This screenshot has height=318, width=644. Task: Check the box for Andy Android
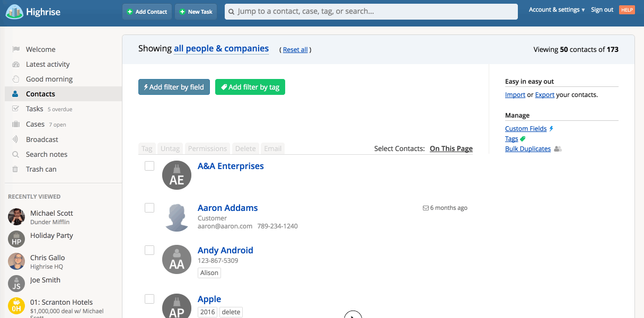149,250
